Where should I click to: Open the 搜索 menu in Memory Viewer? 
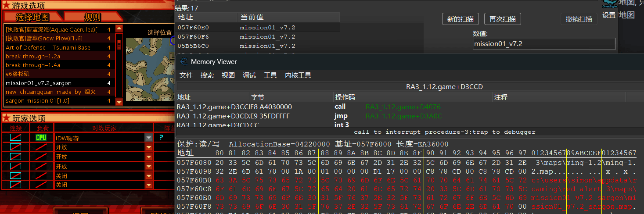tap(207, 75)
